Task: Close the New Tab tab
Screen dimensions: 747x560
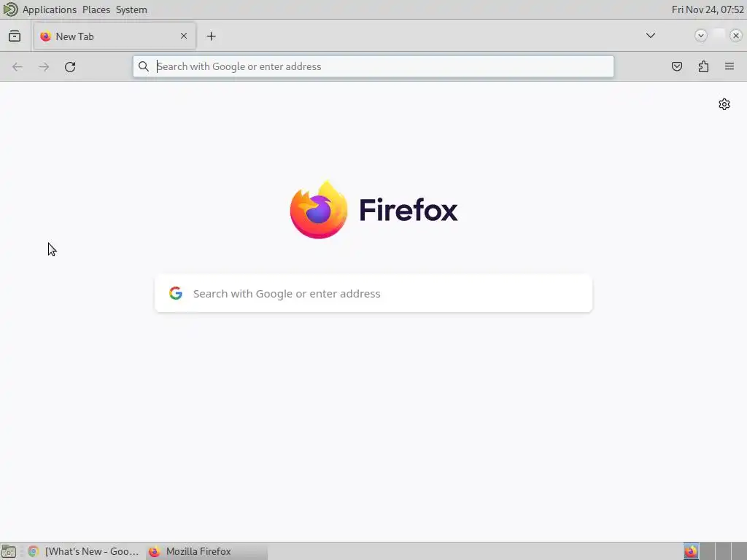Action: (x=184, y=36)
